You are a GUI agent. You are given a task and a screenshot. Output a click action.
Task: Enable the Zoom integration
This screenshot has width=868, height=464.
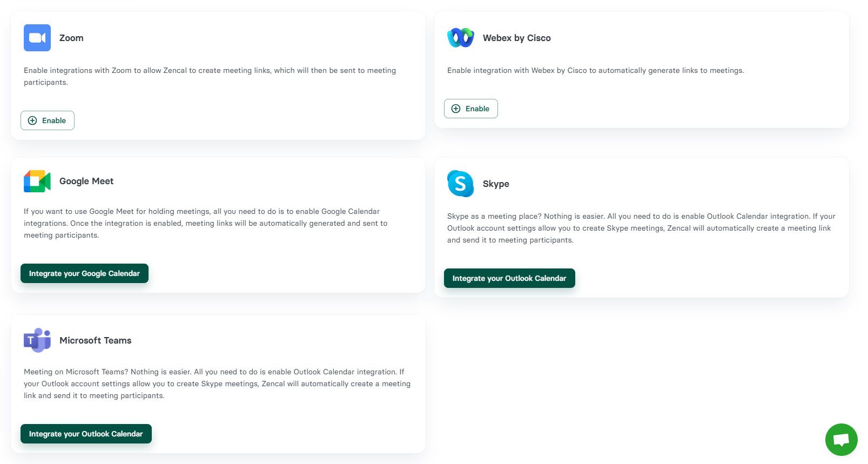pyautogui.click(x=47, y=120)
